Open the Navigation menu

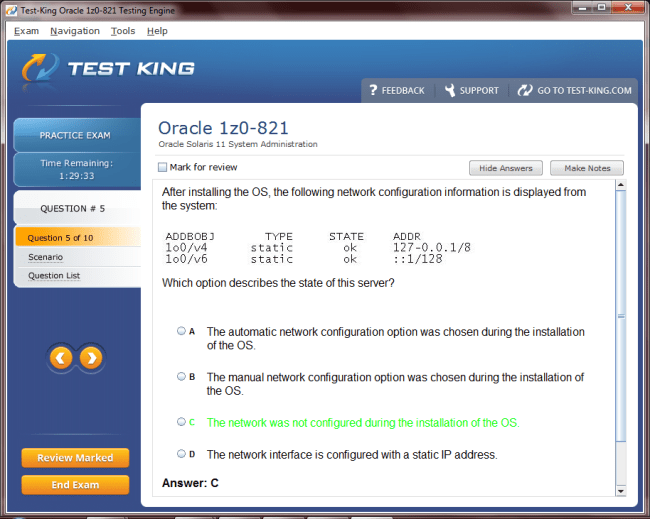coord(75,31)
